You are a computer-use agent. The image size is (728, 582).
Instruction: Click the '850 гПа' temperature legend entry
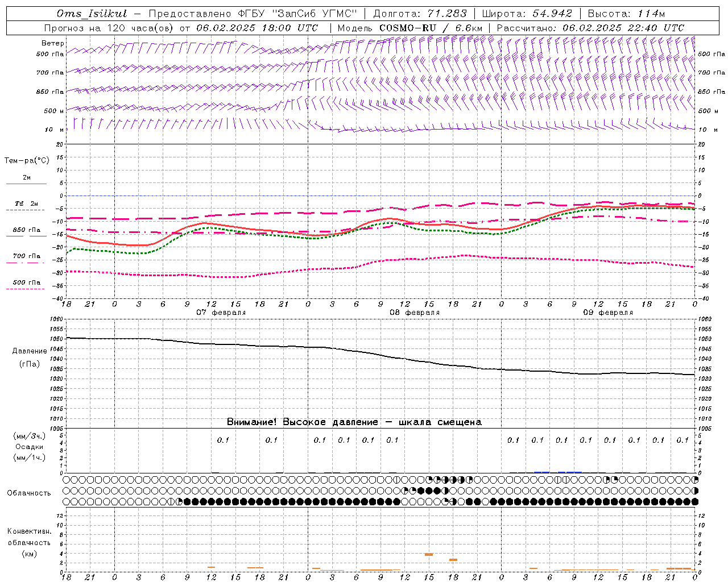point(27,230)
